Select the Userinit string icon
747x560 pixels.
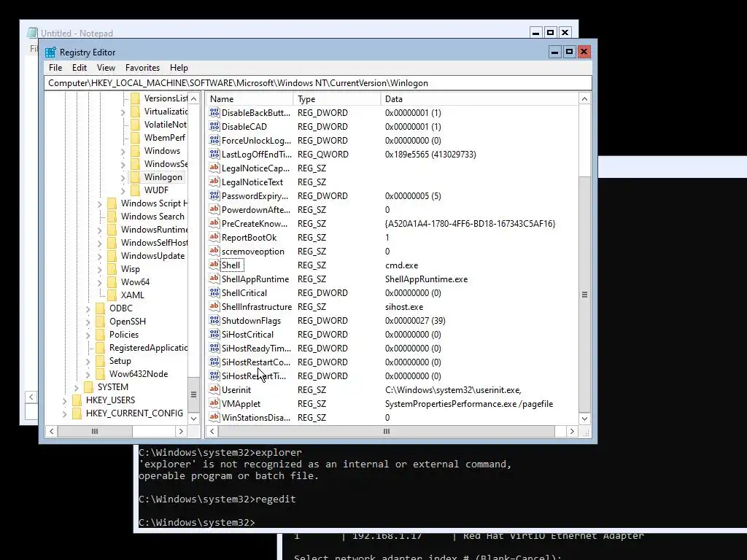pos(214,389)
